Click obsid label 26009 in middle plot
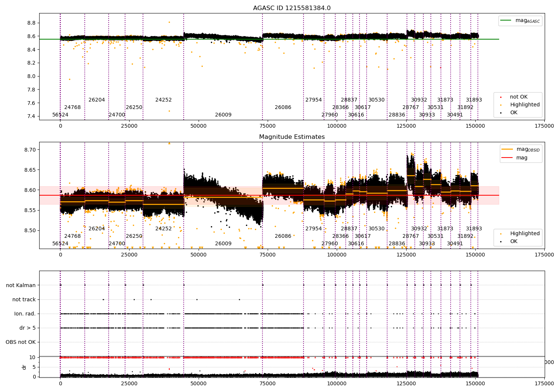This screenshot has width=560, height=392. coord(223,243)
